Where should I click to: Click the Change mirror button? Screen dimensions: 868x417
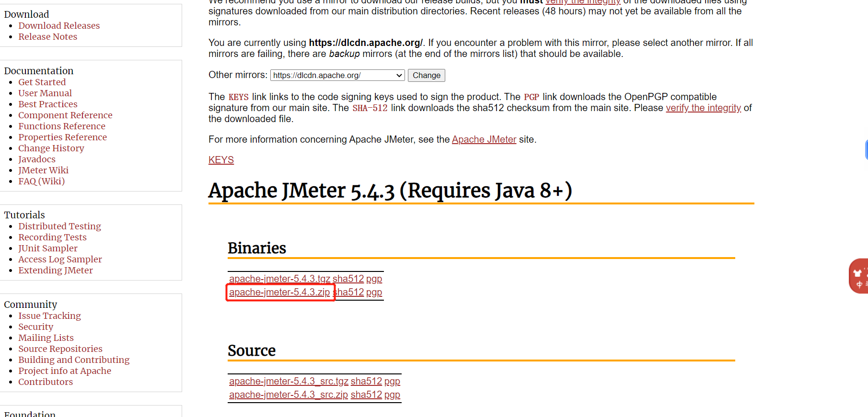coord(427,75)
